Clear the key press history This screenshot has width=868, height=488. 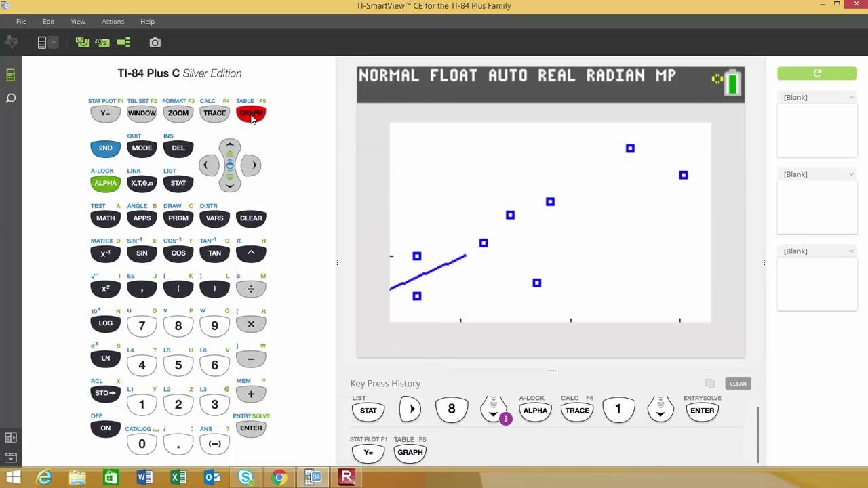point(738,384)
